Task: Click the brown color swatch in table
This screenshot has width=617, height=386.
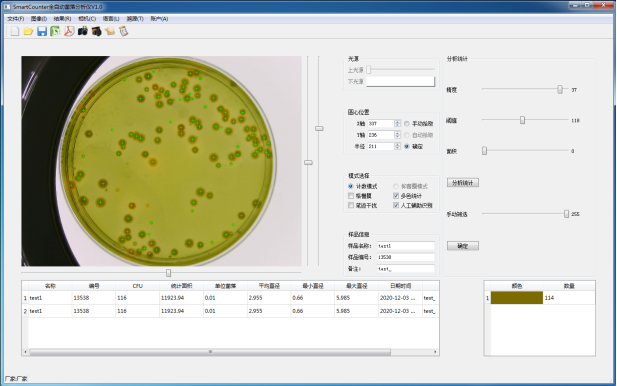Action: click(x=517, y=298)
